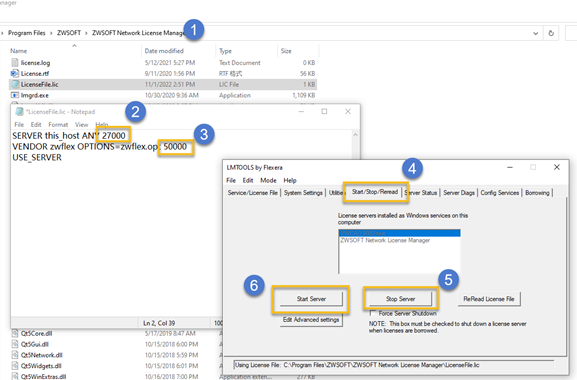This screenshot has width=577, height=380.
Task: Enable the Force Server Shutdown checkbox
Action: (x=373, y=313)
